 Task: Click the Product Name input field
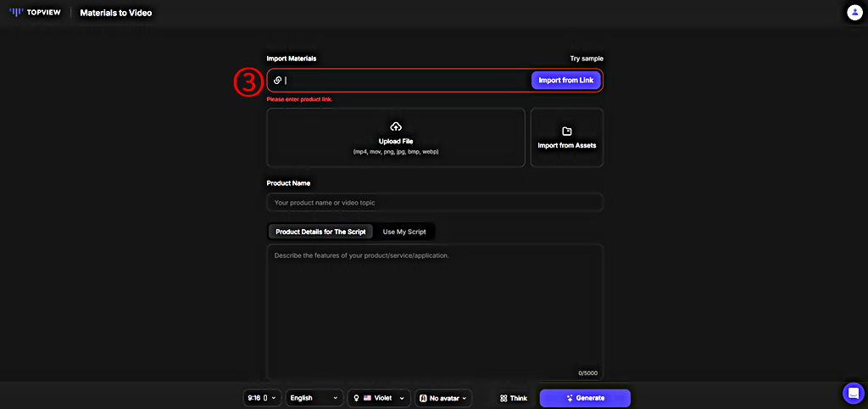point(435,202)
